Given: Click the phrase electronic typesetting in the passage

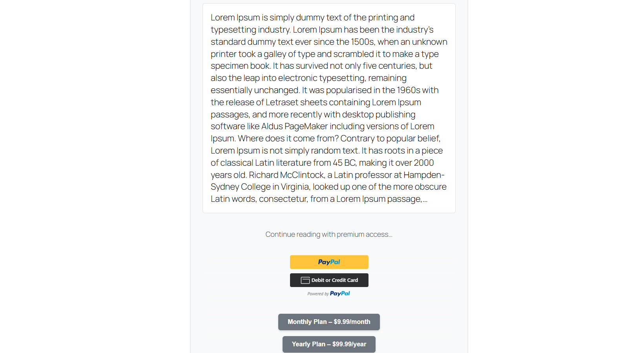Looking at the screenshot, I should tap(322, 78).
